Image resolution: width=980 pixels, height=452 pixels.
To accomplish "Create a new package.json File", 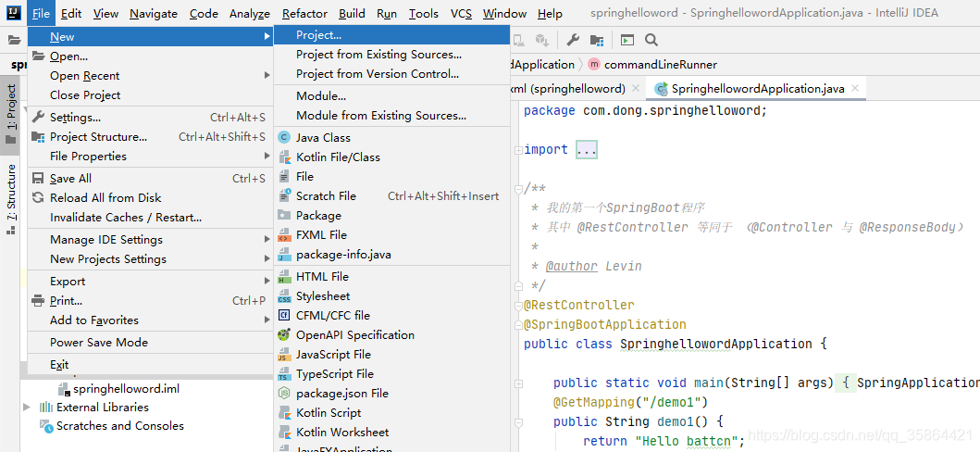I will [x=391, y=394].
